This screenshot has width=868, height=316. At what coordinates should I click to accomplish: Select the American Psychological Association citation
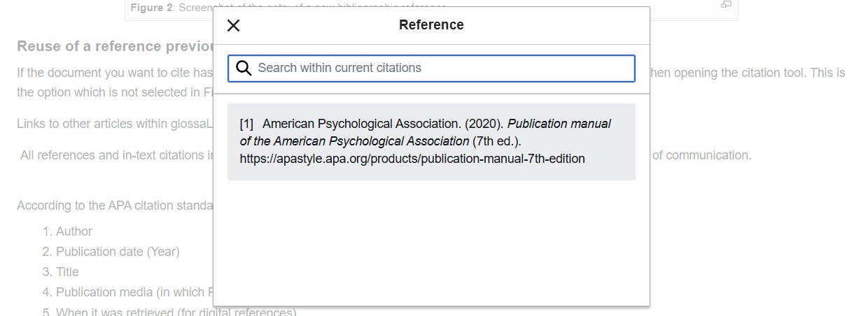point(431,142)
